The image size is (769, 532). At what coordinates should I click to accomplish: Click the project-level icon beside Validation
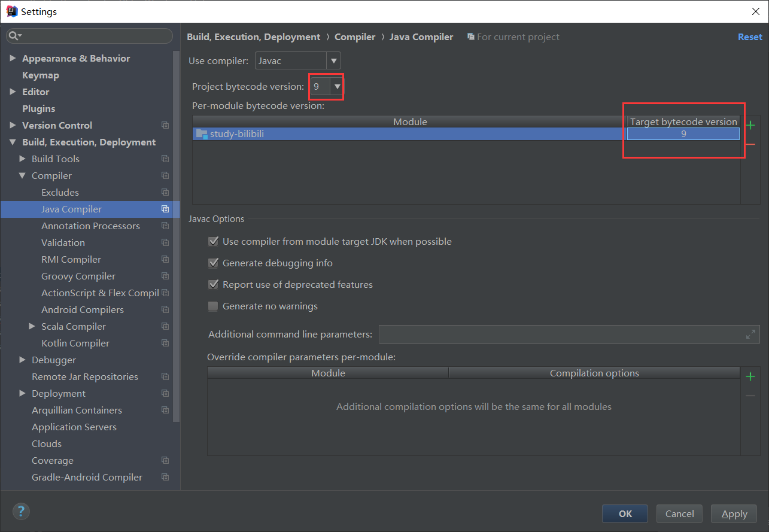165,242
